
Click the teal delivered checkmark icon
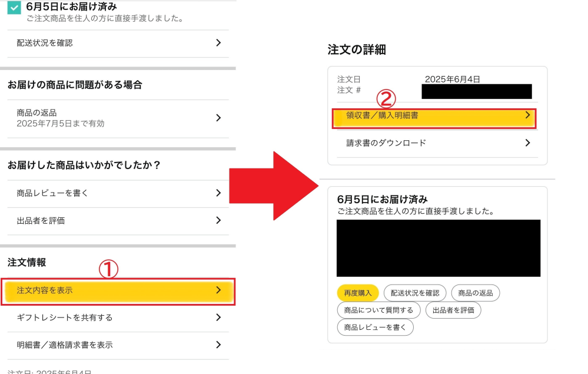click(14, 8)
